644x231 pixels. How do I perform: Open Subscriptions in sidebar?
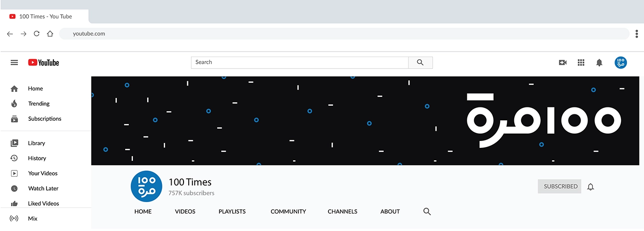click(x=44, y=119)
